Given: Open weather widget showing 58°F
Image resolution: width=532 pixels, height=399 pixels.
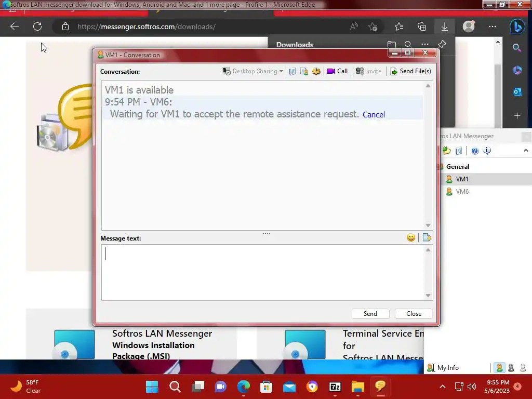Looking at the screenshot, I should 25,387.
